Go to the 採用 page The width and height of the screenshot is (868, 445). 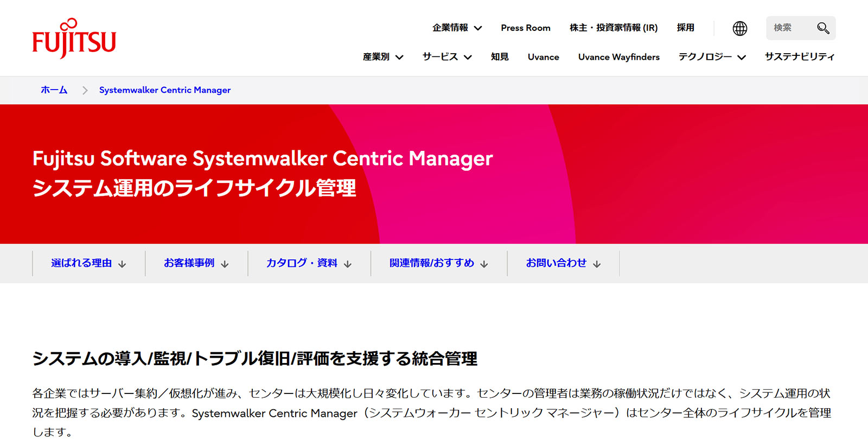685,28
